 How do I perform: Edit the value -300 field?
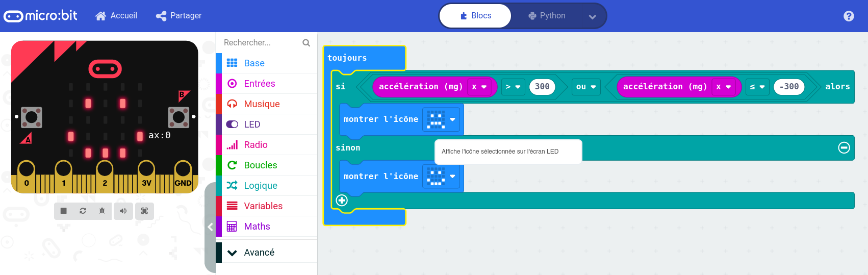pos(789,87)
